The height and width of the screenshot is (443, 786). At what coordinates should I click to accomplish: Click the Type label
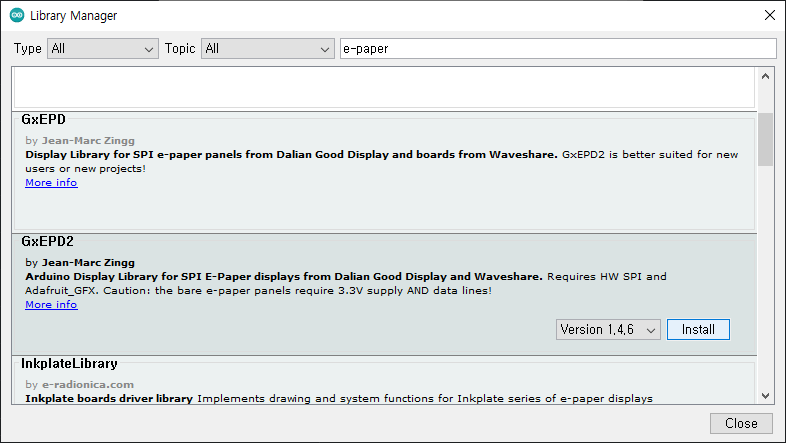point(28,49)
